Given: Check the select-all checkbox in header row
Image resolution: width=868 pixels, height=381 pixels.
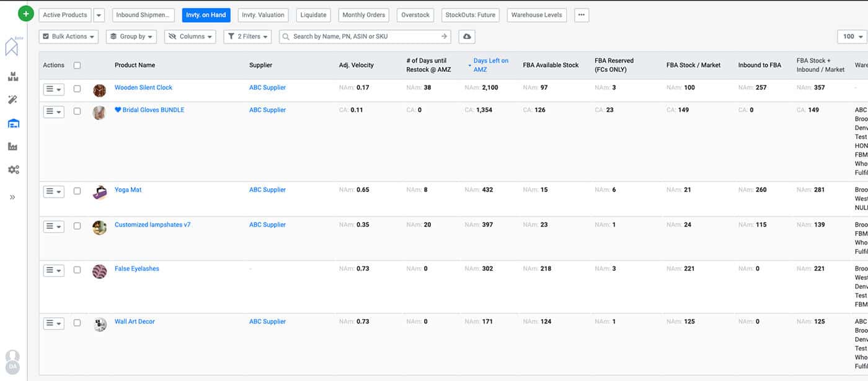Looking at the screenshot, I should (x=77, y=65).
